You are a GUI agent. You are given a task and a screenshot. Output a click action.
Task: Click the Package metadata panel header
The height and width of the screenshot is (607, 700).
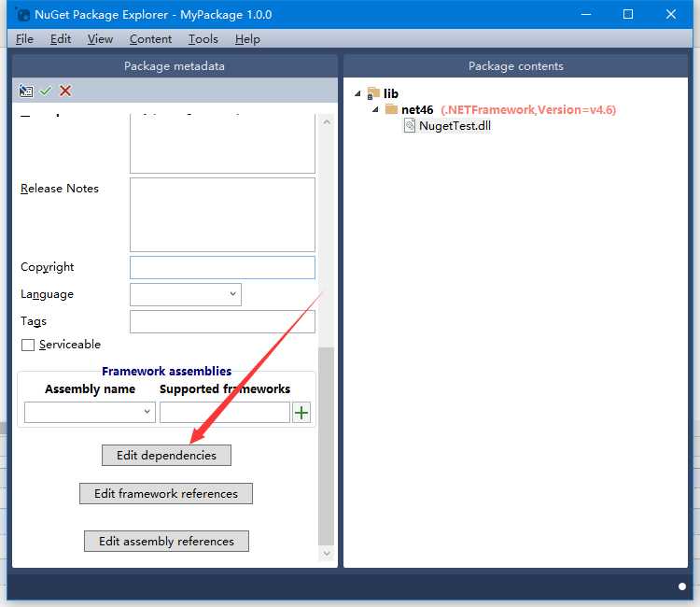pyautogui.click(x=175, y=66)
